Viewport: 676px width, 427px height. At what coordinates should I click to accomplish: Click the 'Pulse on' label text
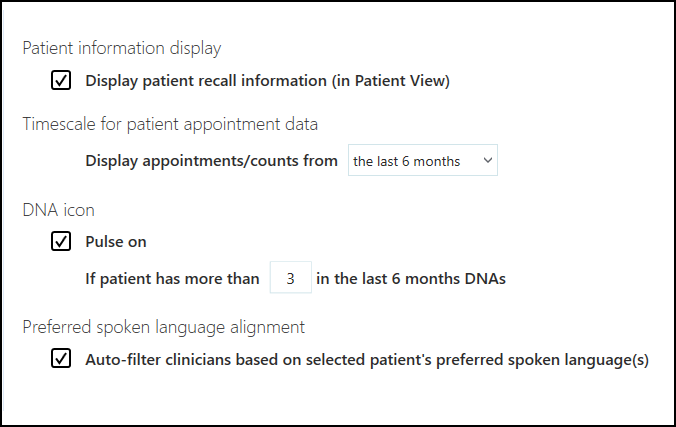point(117,241)
